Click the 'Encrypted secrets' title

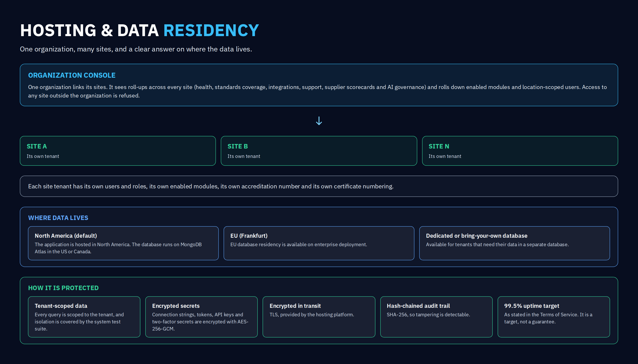coord(176,306)
